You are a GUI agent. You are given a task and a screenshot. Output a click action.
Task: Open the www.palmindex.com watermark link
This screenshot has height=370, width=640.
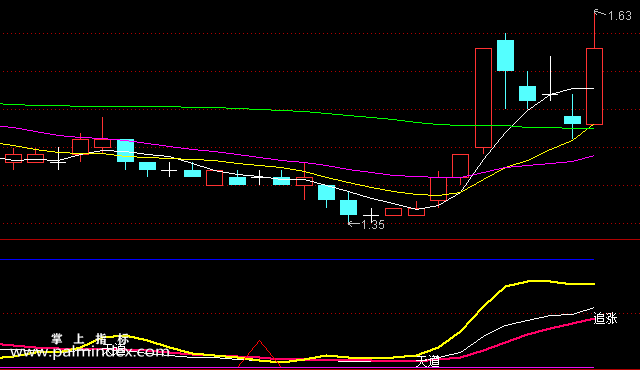pos(90,352)
